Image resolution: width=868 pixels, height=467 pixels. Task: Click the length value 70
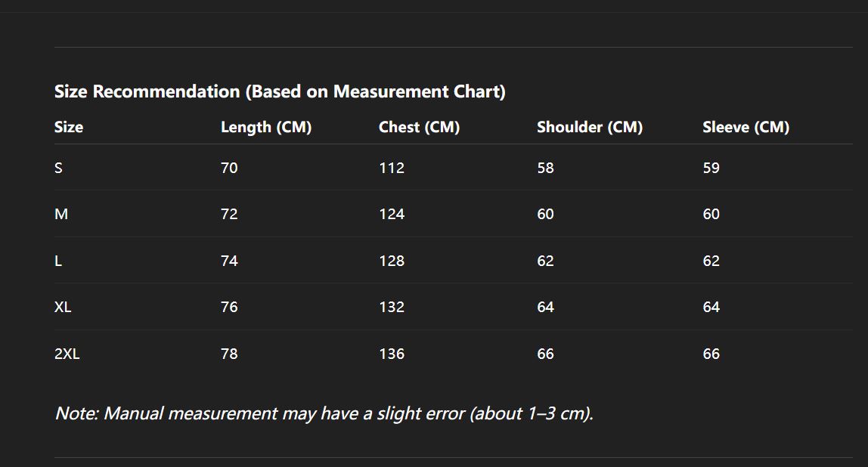(x=229, y=168)
